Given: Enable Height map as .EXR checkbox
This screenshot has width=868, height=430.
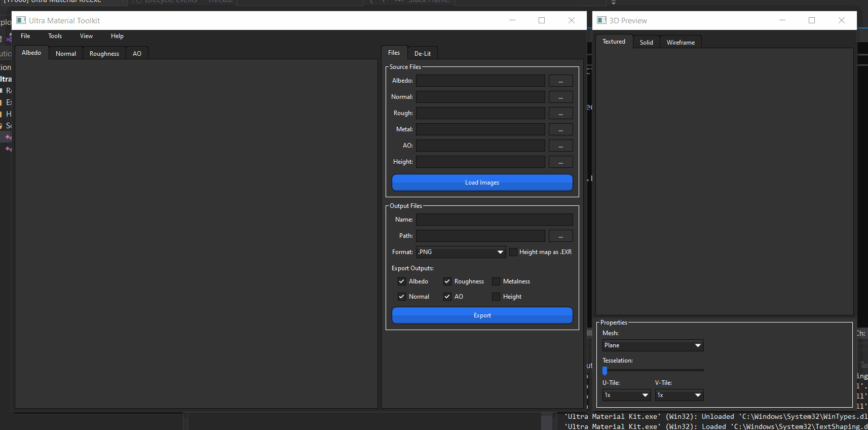Looking at the screenshot, I should coord(513,252).
